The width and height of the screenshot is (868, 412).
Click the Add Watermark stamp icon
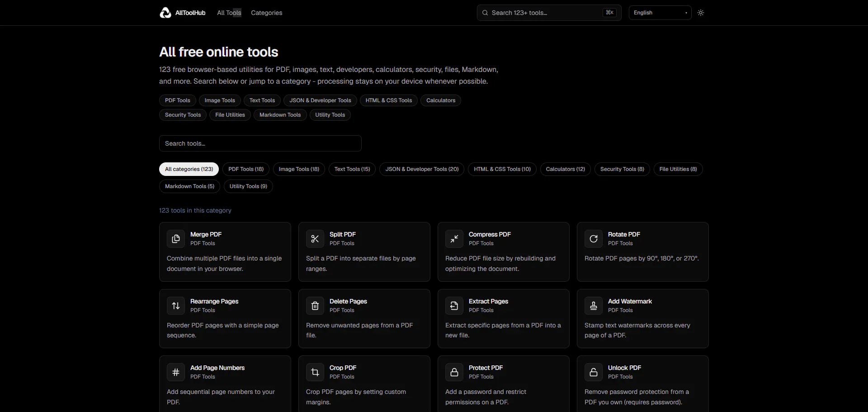pos(594,306)
